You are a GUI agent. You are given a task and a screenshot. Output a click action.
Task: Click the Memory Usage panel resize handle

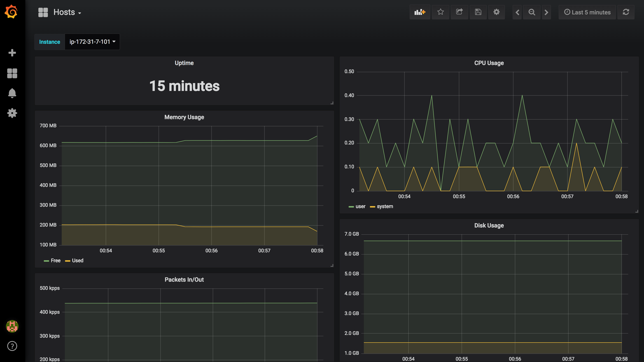point(332,265)
